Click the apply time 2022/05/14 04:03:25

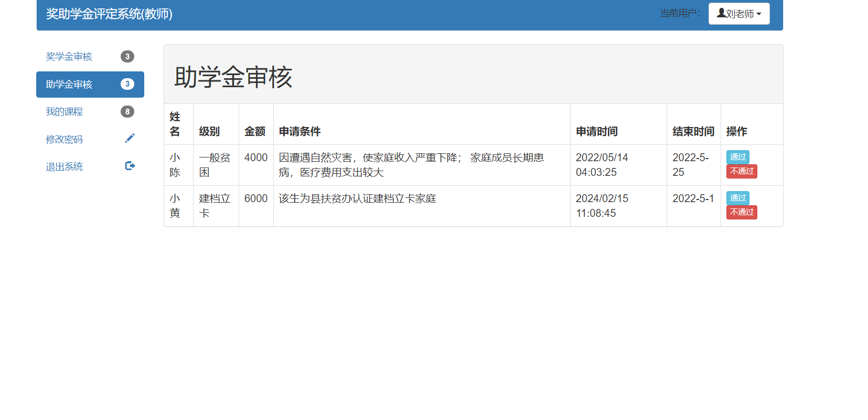pyautogui.click(x=602, y=165)
